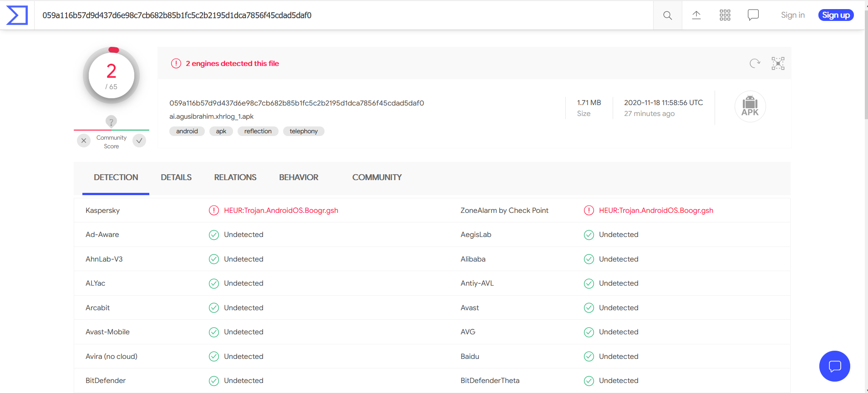Click Ad-Aware undetected check icon
The width and height of the screenshot is (868, 393).
tap(214, 235)
